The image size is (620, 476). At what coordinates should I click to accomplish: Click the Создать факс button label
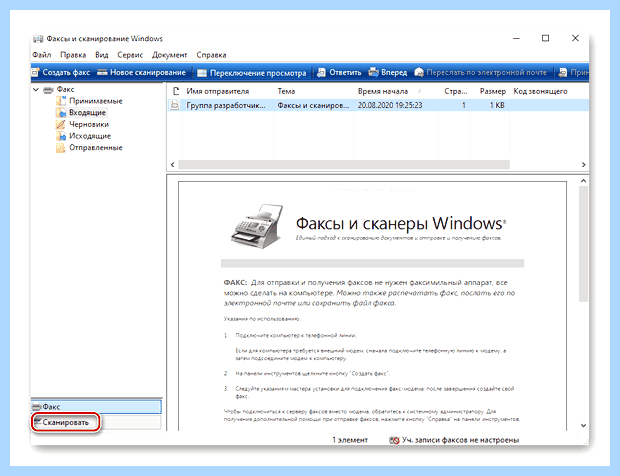[x=66, y=72]
